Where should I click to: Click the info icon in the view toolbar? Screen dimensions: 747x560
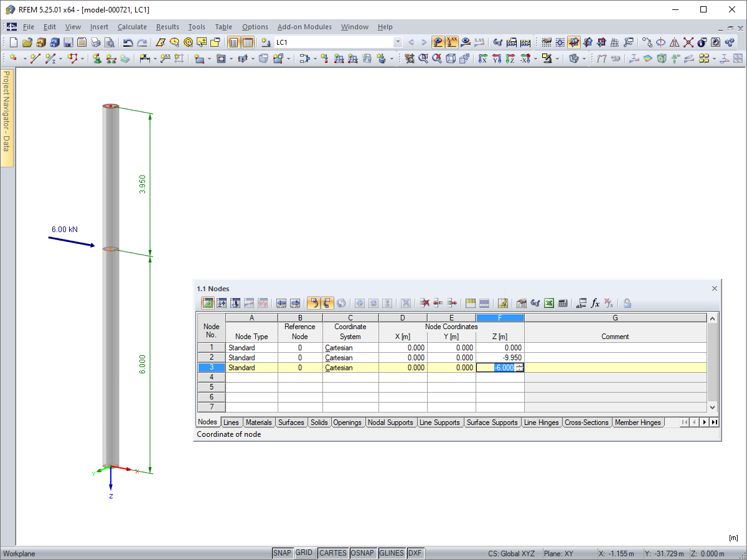pos(701,42)
